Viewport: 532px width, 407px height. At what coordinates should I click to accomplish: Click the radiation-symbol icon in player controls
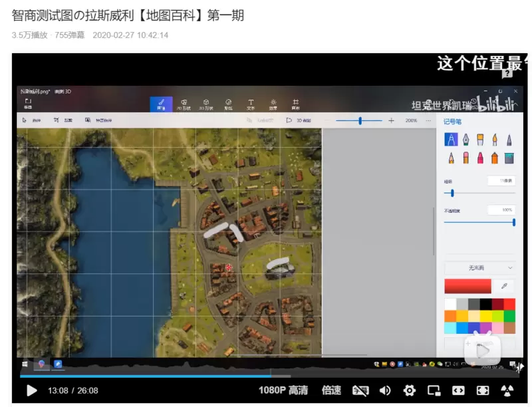[507, 390]
